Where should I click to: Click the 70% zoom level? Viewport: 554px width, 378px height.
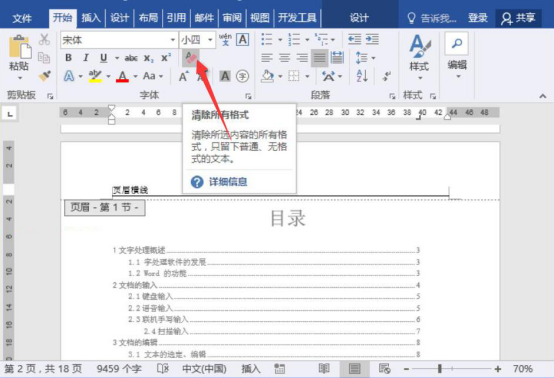point(523,369)
